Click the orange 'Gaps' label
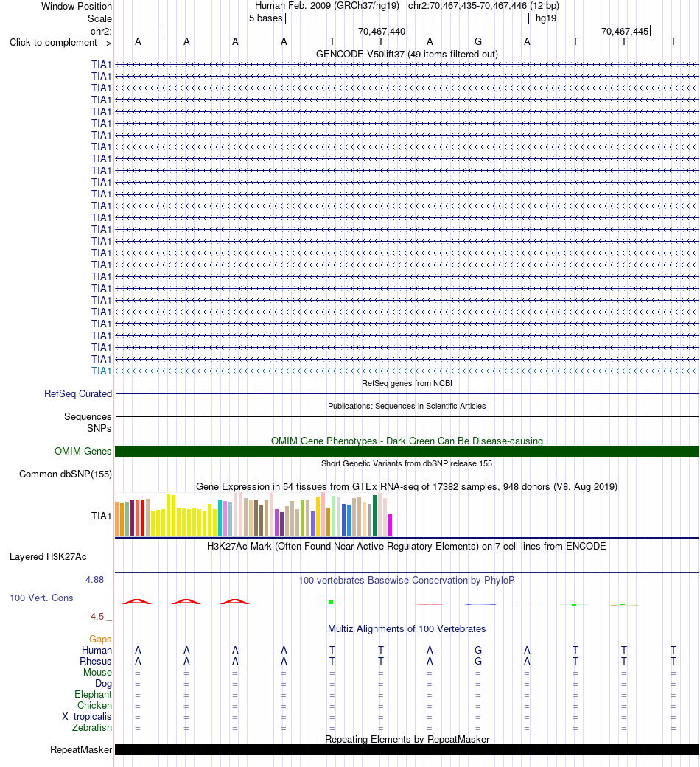 pyautogui.click(x=100, y=640)
